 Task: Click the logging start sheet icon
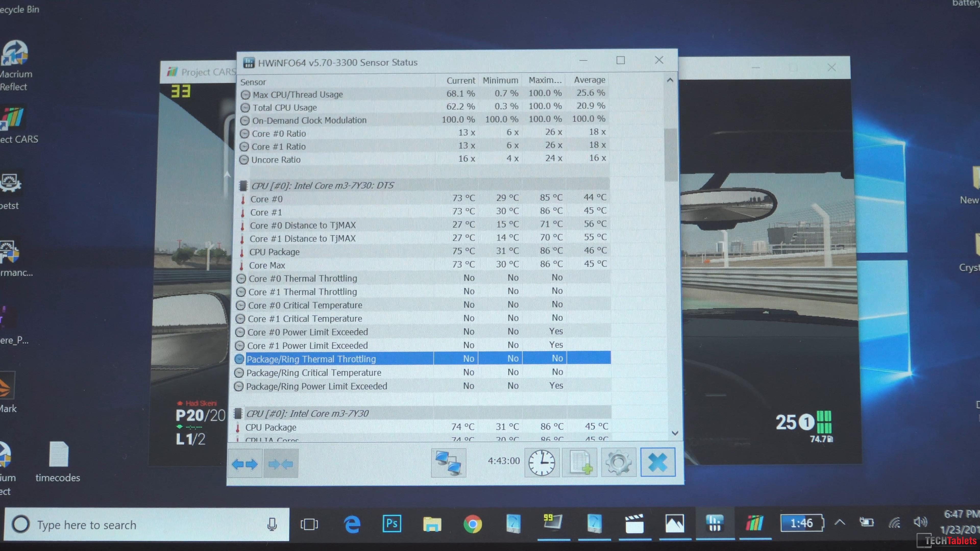pos(580,462)
